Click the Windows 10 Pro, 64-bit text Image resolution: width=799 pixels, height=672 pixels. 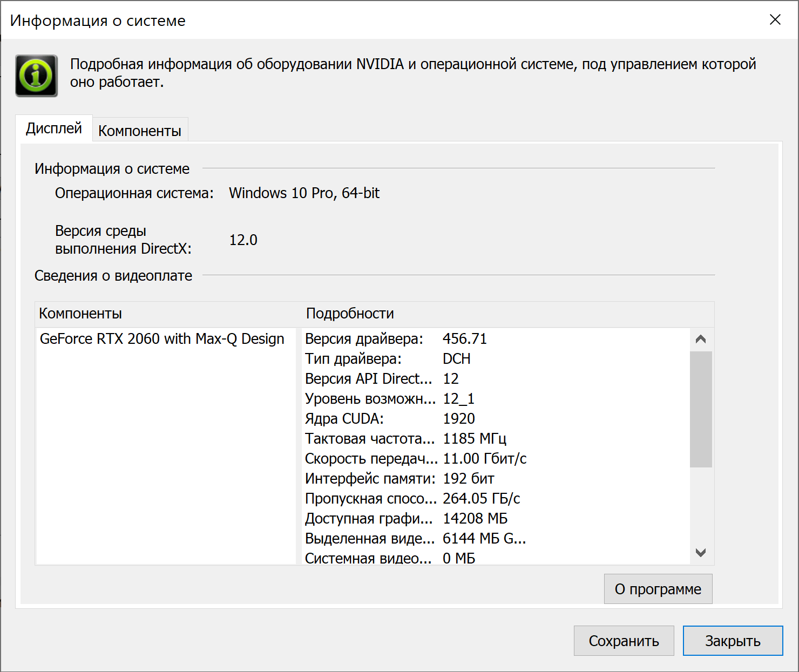pyautogui.click(x=304, y=193)
